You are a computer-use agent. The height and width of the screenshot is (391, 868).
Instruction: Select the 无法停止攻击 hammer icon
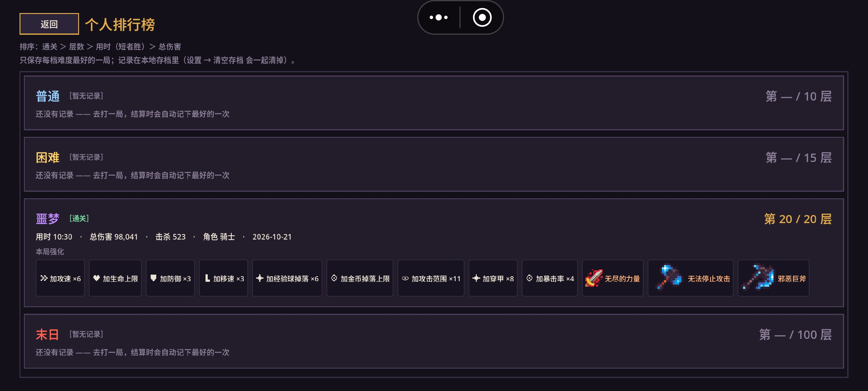click(x=669, y=278)
